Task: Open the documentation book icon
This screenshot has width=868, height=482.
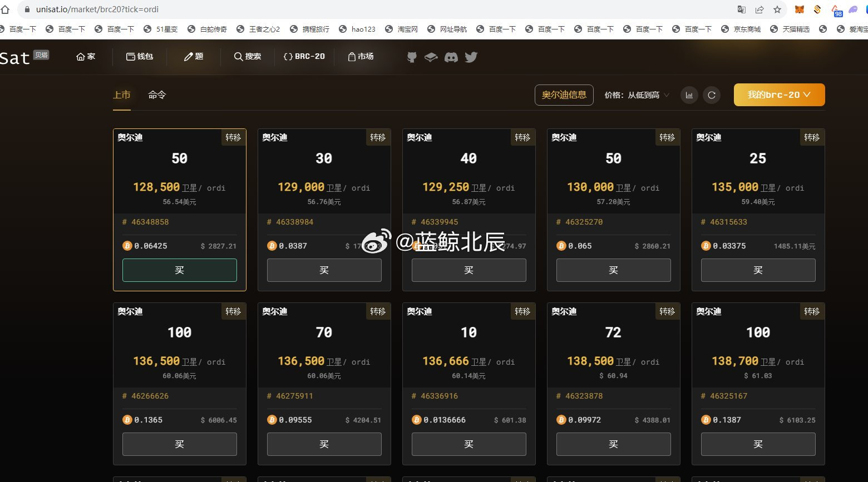Action: 431,57
